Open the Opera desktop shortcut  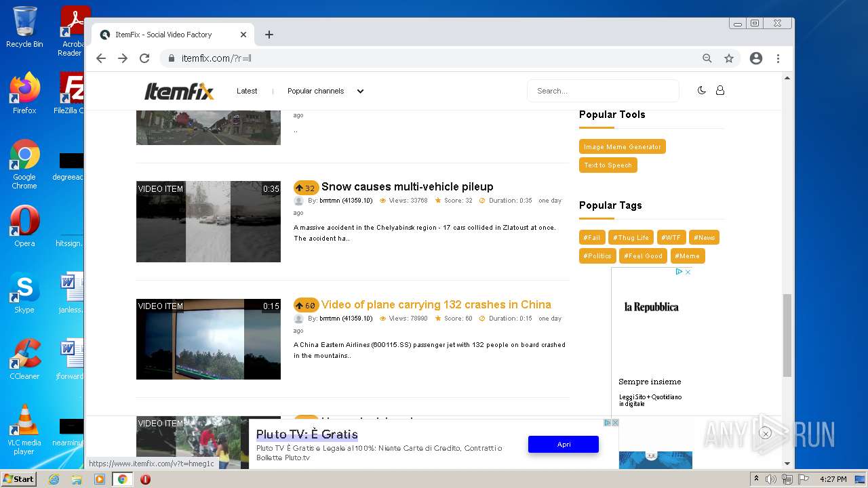coord(24,226)
